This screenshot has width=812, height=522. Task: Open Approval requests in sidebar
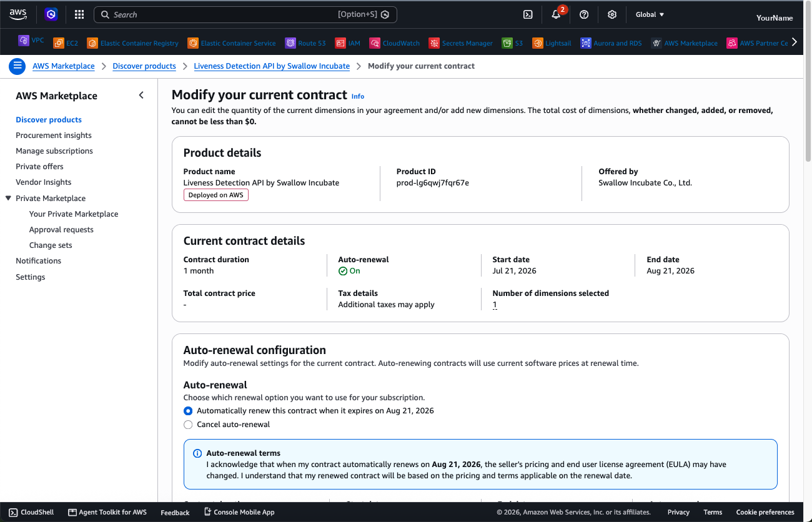61,230
